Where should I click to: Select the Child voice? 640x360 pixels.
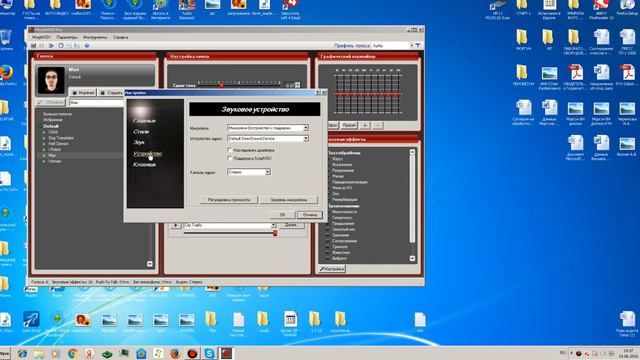pyautogui.click(x=53, y=132)
